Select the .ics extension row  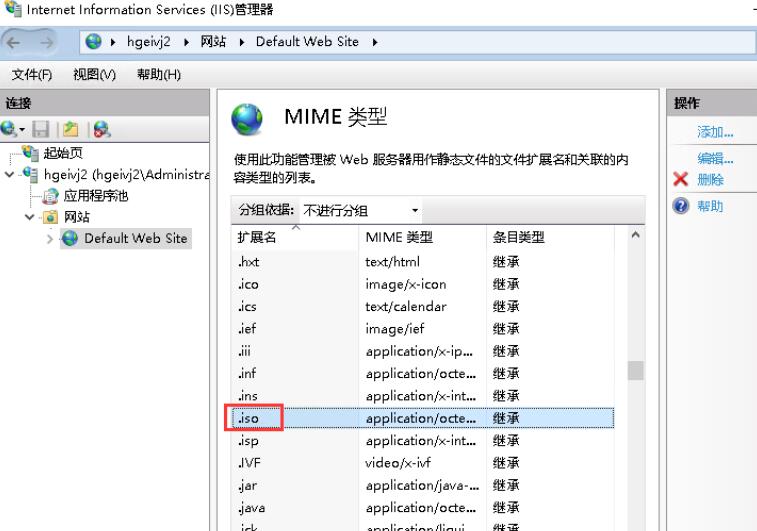pyautogui.click(x=422, y=307)
